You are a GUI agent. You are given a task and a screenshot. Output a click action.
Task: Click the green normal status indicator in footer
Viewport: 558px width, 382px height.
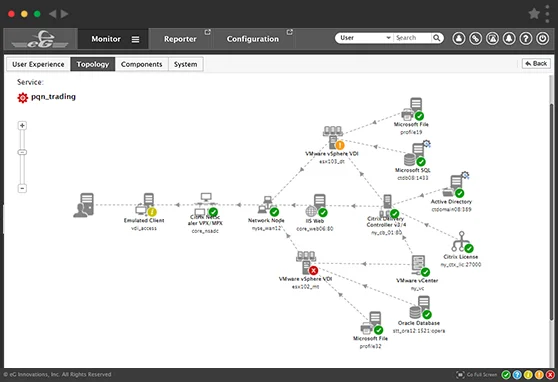click(x=506, y=375)
